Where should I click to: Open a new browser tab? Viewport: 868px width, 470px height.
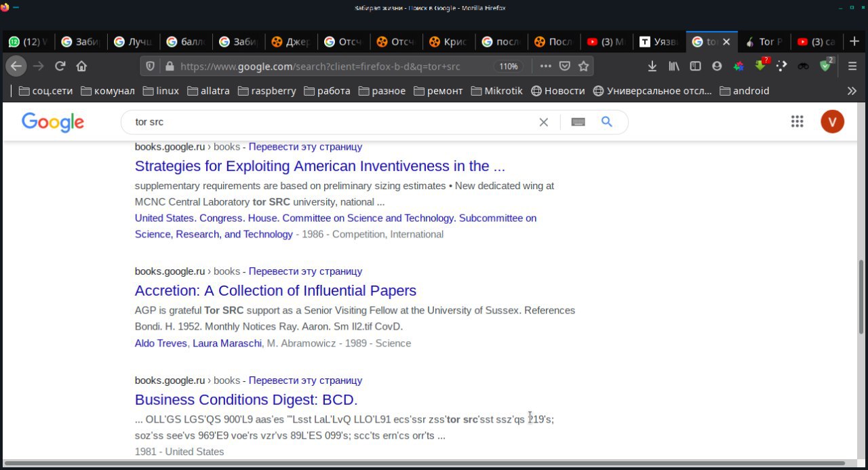coord(854,41)
